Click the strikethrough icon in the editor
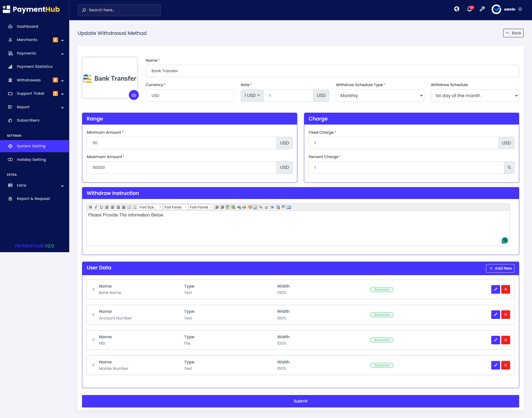 pyautogui.click(x=272, y=207)
